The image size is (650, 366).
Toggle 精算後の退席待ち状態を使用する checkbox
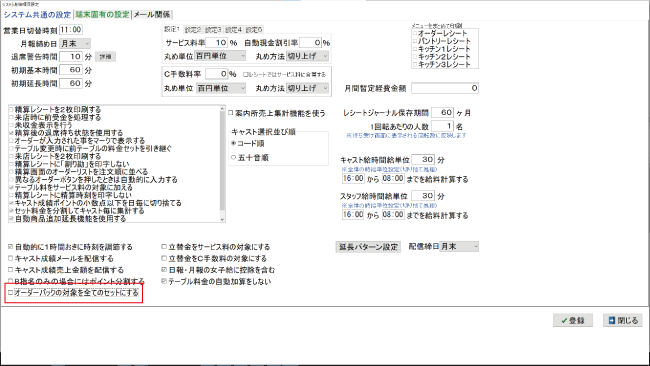11,133
